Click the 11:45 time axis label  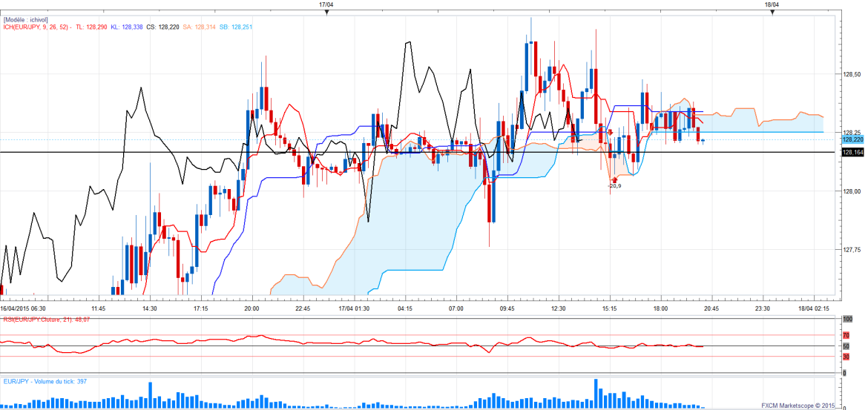pos(99,308)
